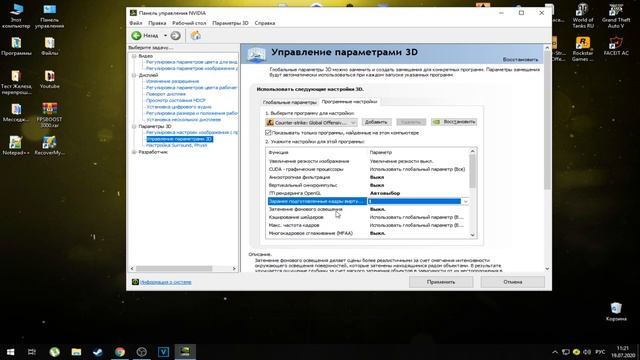Open the Правка menu
This screenshot has width=640, height=360.
[x=157, y=23]
